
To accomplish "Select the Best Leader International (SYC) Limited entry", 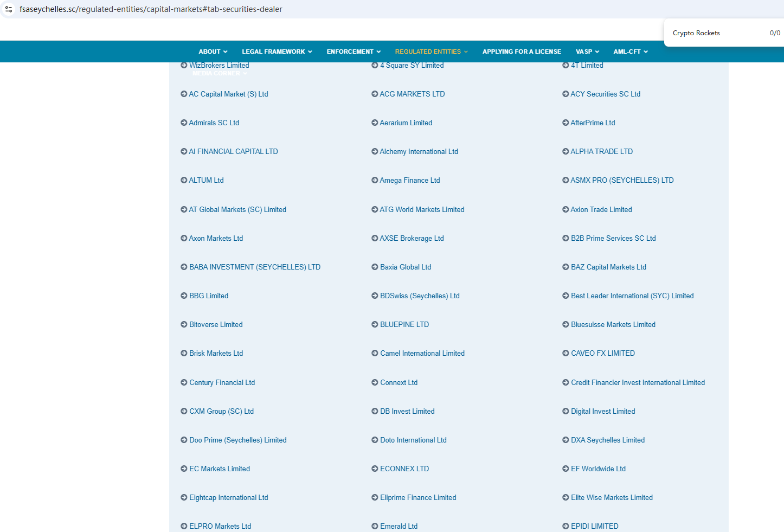I will tap(632, 296).
